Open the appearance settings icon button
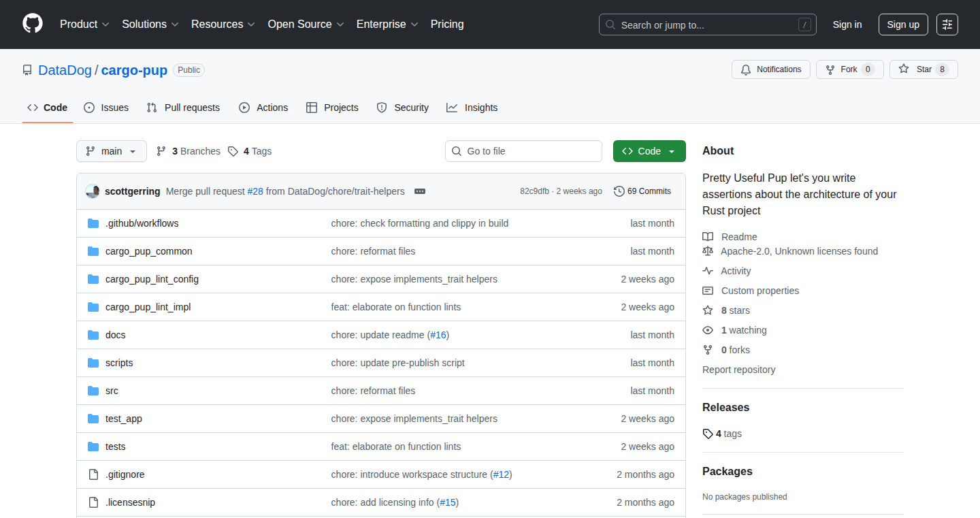 click(947, 25)
